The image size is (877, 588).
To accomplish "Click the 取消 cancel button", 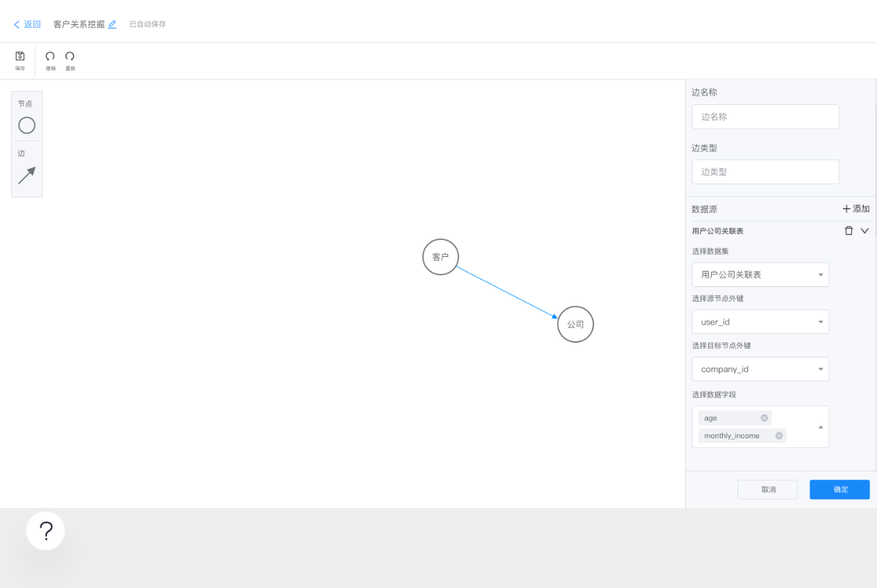I will pos(768,490).
